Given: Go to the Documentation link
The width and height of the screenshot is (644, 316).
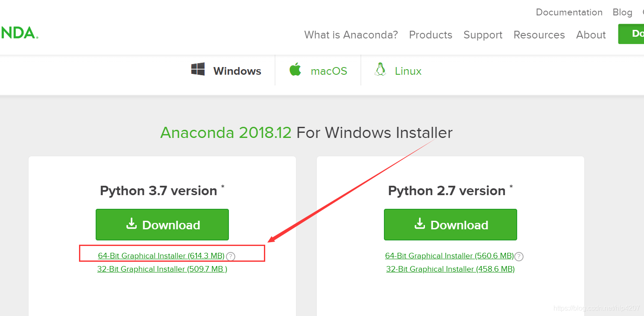Looking at the screenshot, I should click(x=569, y=12).
